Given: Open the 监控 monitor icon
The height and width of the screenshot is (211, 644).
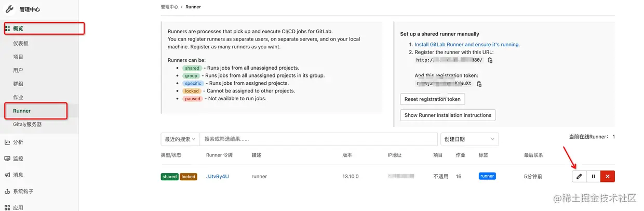Looking at the screenshot, I should pyautogui.click(x=7, y=159).
